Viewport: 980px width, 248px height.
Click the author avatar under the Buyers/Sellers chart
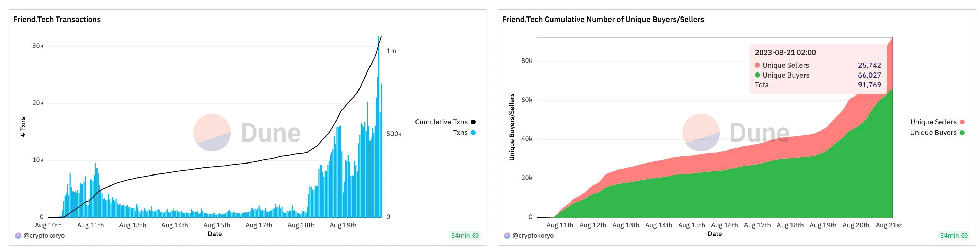click(507, 235)
